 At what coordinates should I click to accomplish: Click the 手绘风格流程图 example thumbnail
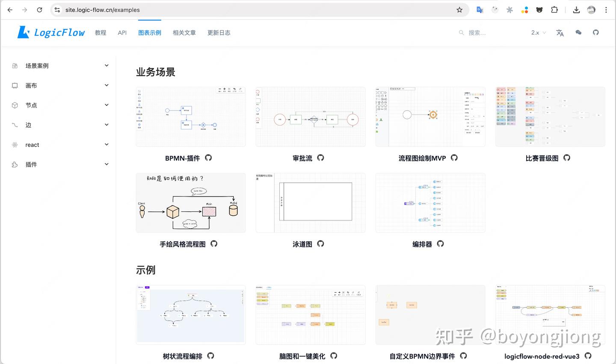tap(190, 203)
